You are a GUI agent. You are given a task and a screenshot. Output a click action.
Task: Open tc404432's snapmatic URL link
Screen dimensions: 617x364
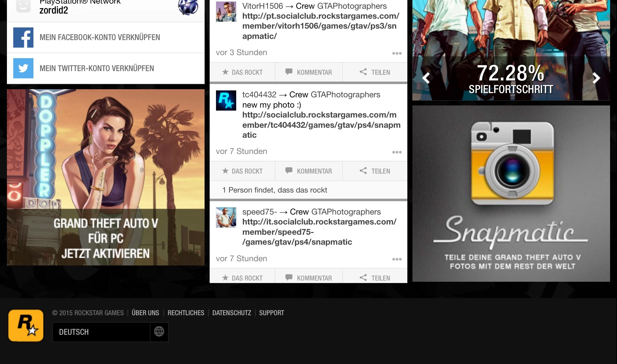coord(321,125)
